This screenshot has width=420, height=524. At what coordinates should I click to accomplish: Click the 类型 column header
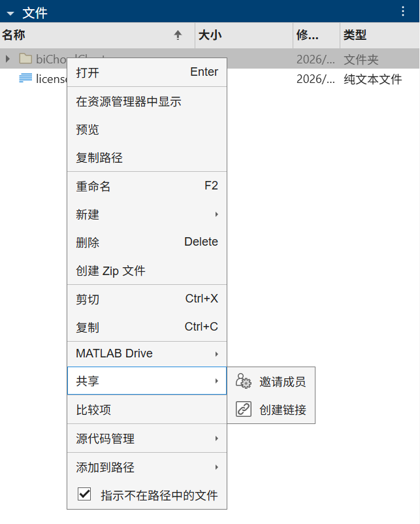(x=380, y=35)
